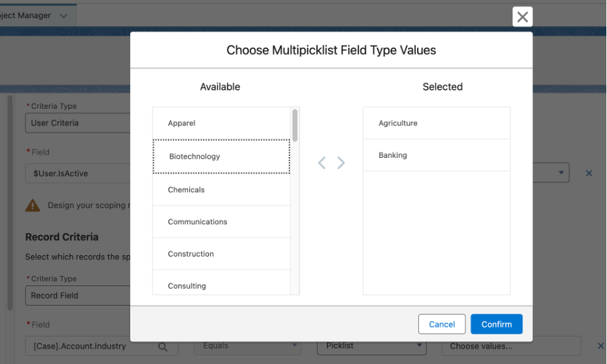Close the multipicklist dialog with X
The height and width of the screenshot is (364, 607).
(x=522, y=17)
